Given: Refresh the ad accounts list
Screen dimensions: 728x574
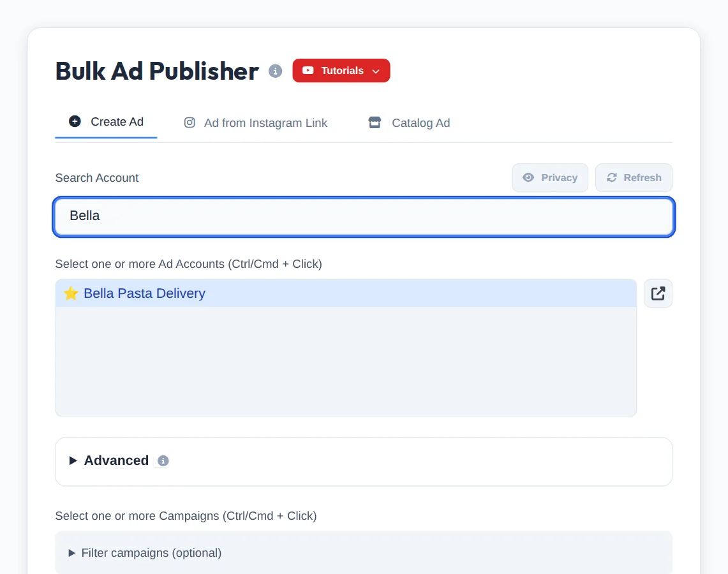Looking at the screenshot, I should (x=634, y=178).
